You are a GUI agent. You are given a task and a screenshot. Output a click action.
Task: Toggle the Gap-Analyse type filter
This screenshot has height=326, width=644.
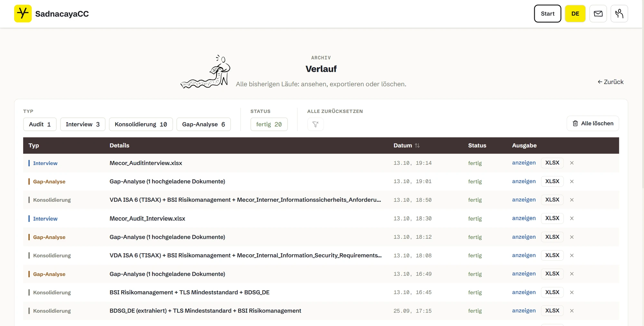click(x=204, y=124)
